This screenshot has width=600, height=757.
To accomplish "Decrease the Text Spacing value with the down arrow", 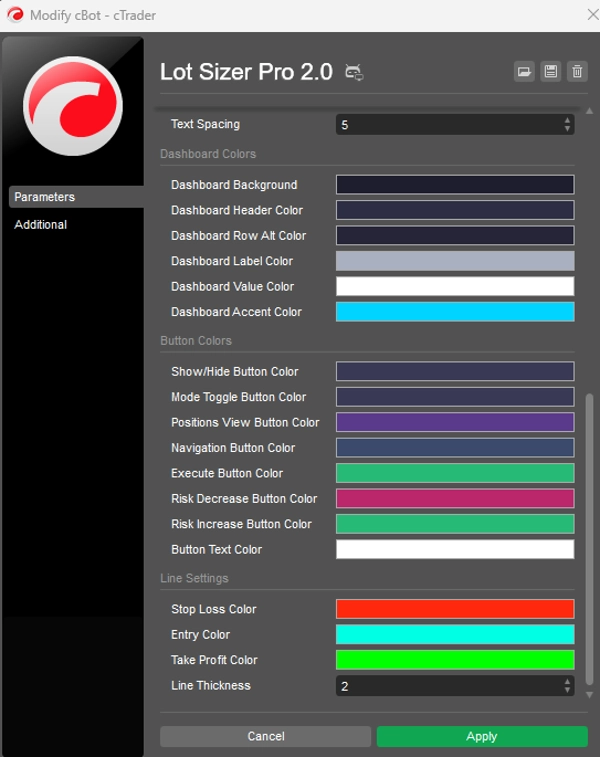I will coord(567,129).
